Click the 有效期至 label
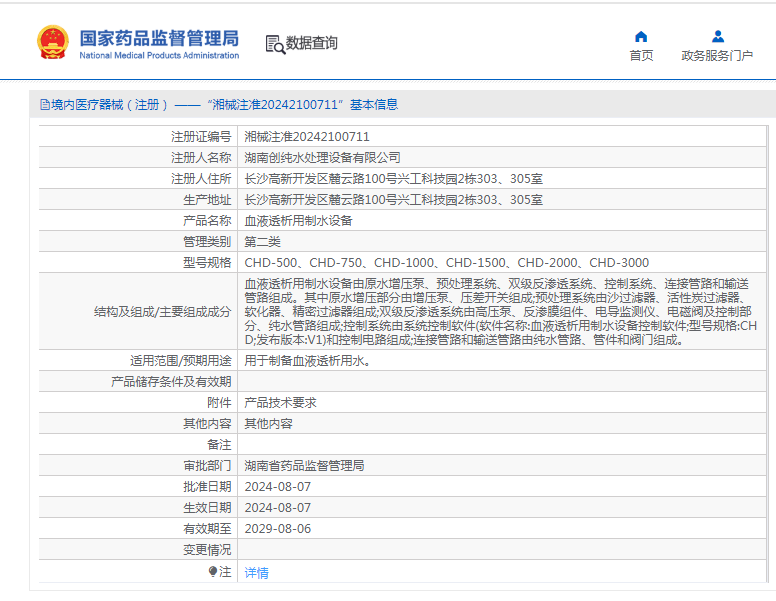The height and width of the screenshot is (601, 776). click(207, 529)
